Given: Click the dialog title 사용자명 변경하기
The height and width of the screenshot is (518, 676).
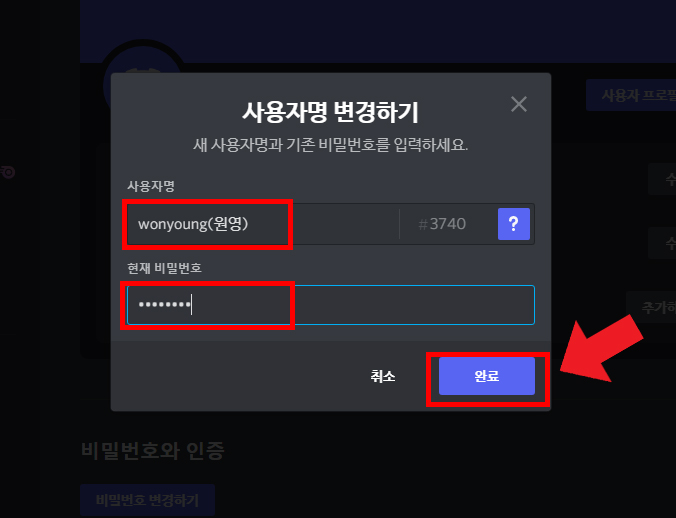Looking at the screenshot, I should click(x=330, y=112).
